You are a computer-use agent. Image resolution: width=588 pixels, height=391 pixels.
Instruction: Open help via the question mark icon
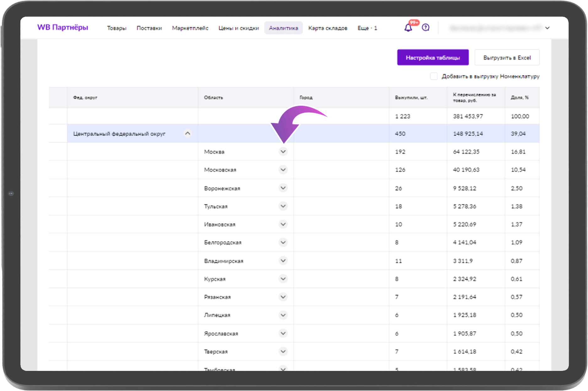tap(425, 28)
